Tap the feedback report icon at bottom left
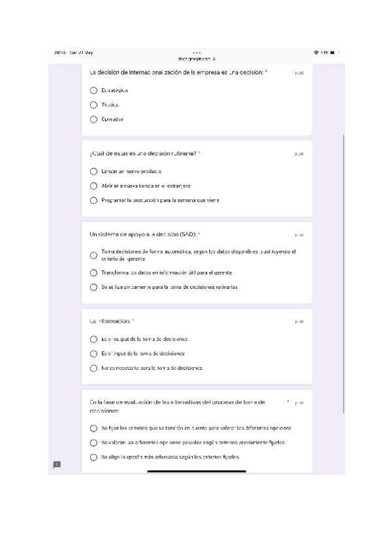 tap(57, 464)
